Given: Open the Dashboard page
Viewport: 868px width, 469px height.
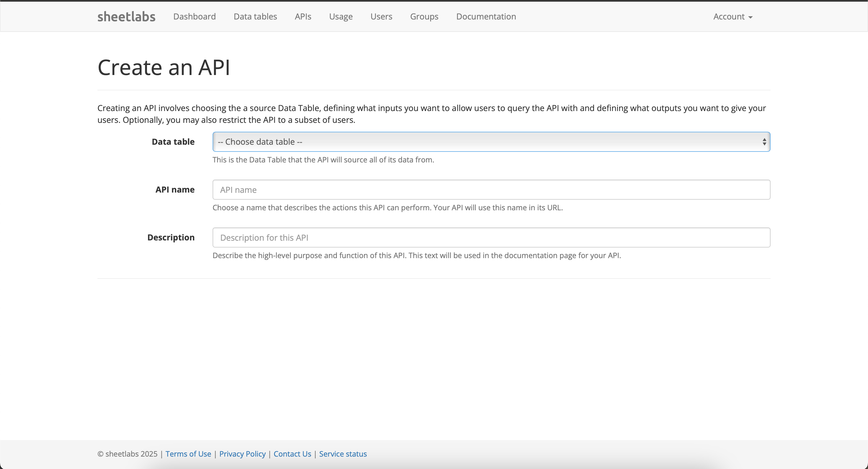Looking at the screenshot, I should tap(195, 17).
